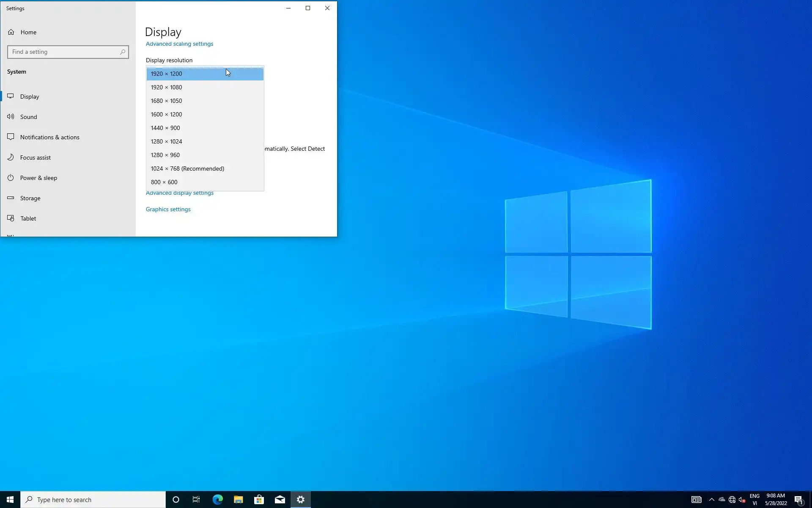Screen dimensions: 812x508
Task: Open Sound settings in the sidebar
Action: (x=28, y=117)
